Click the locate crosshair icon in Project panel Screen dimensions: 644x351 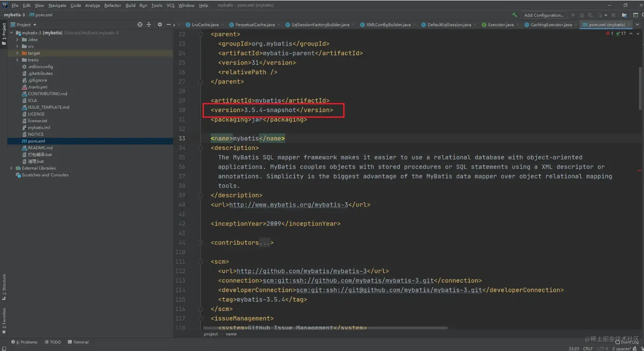click(140, 24)
